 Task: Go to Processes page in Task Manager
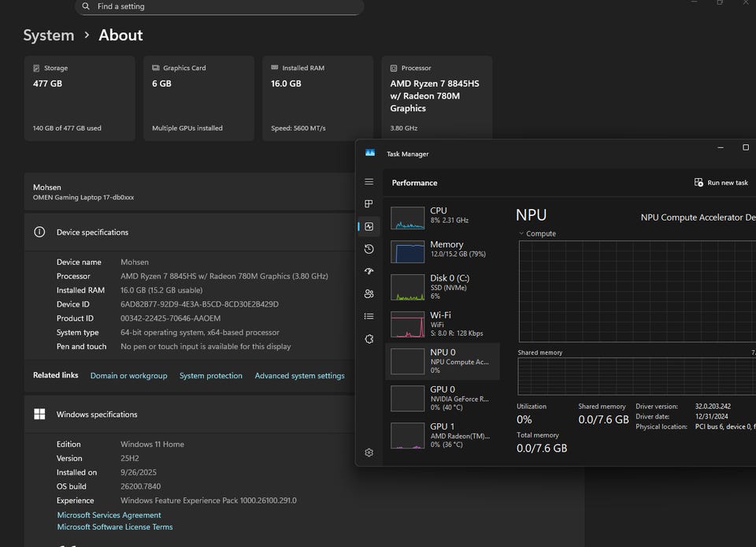click(x=369, y=204)
